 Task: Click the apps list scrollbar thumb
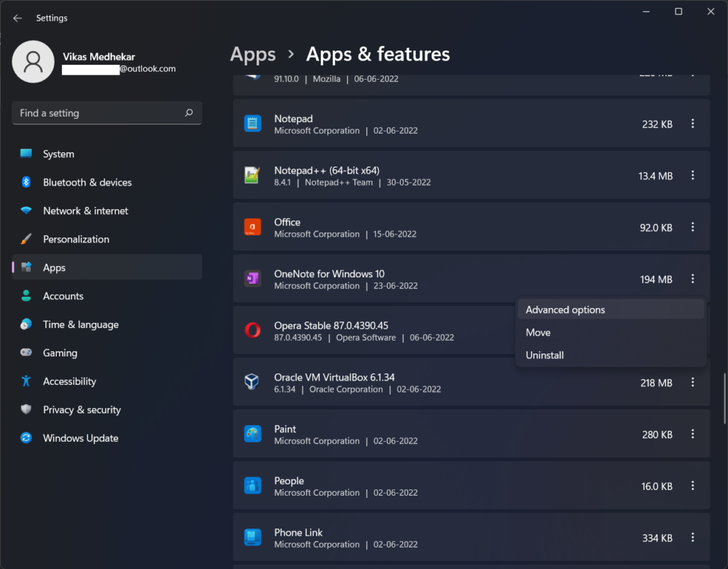pyautogui.click(x=724, y=398)
